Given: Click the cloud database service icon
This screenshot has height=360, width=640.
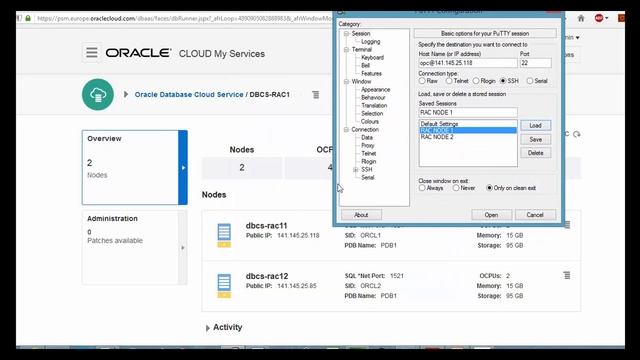Looking at the screenshot, I should coord(98,94).
